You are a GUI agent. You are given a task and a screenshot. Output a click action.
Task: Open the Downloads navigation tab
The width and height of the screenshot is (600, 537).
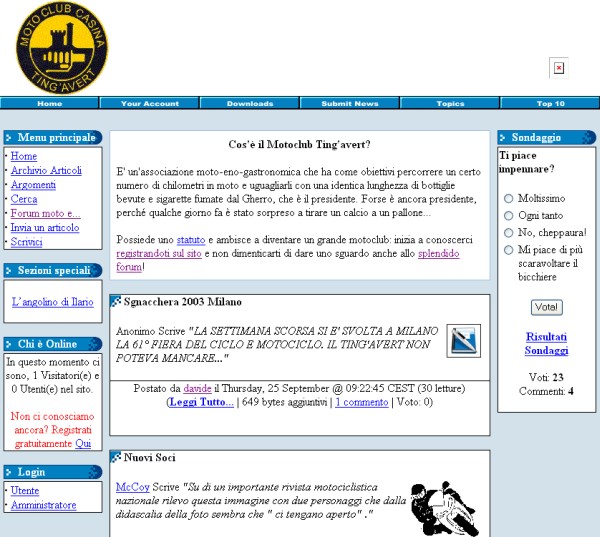249,103
